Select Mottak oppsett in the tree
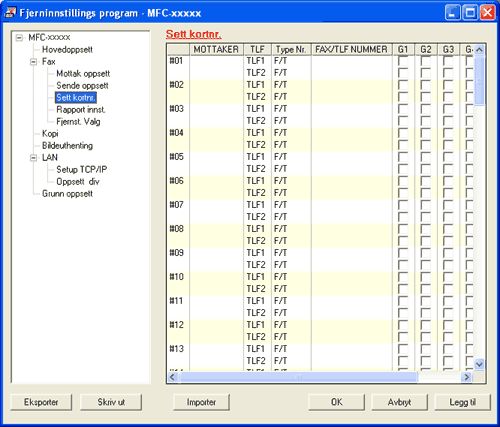This screenshot has height=427, width=500. 83,74
